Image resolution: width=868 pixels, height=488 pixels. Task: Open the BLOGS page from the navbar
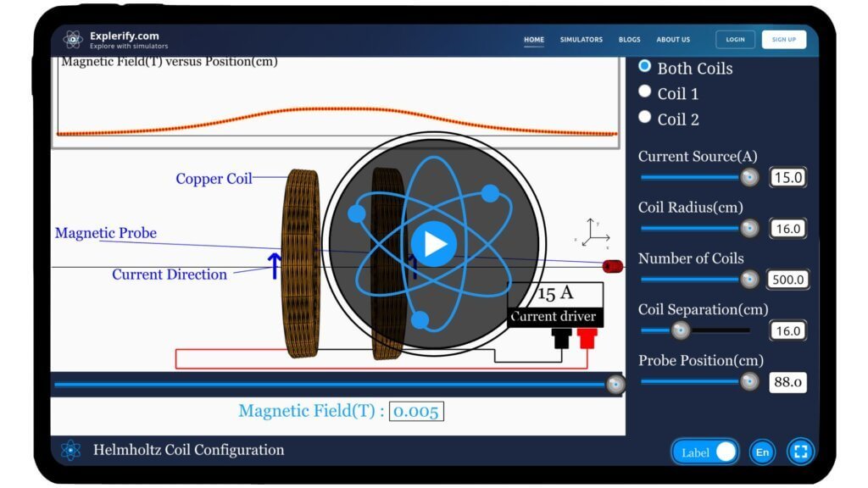pos(629,39)
